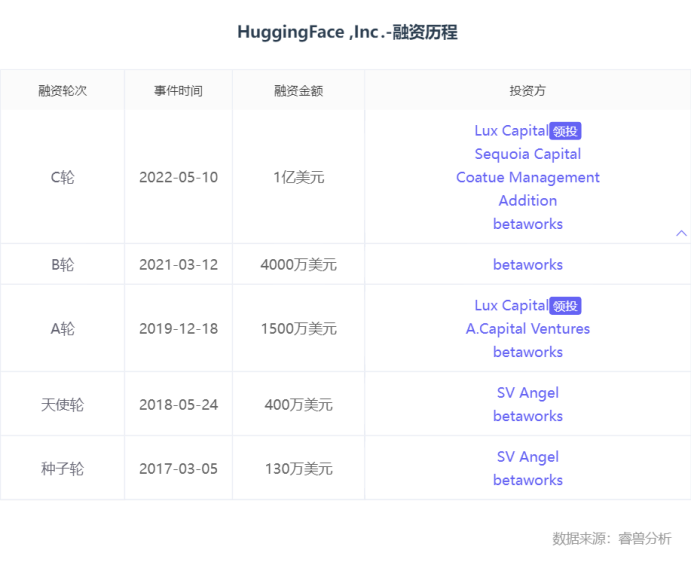
Task: Click amount 1500万美元
Action: 298,329
